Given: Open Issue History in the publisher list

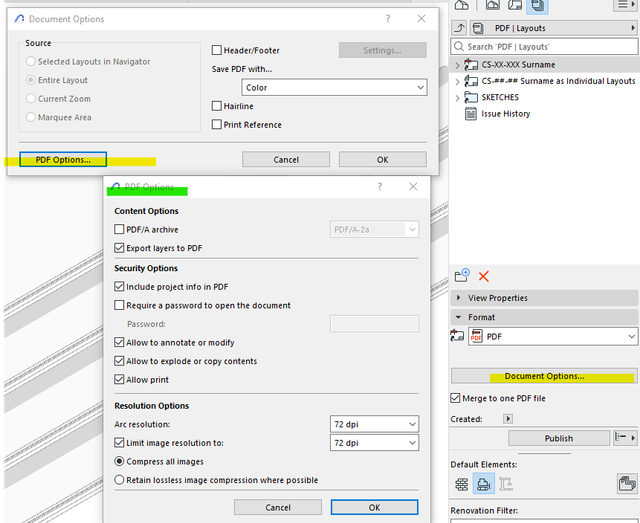Looking at the screenshot, I should (505, 114).
